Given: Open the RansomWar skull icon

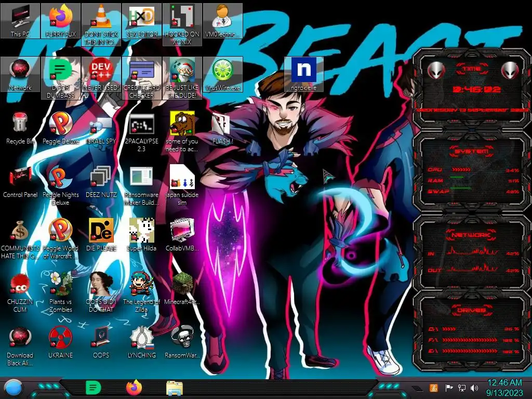Looking at the screenshot, I should (182, 342).
